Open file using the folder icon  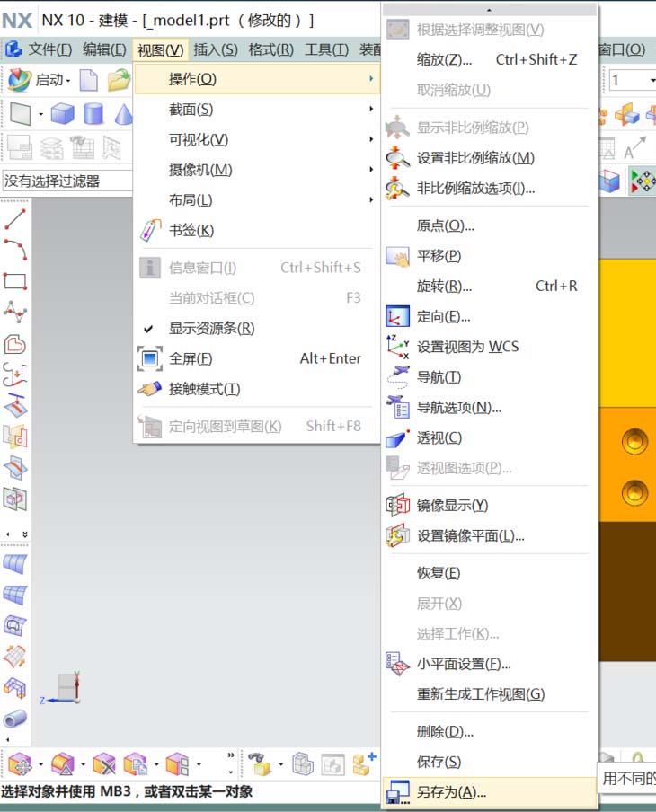pos(119,80)
